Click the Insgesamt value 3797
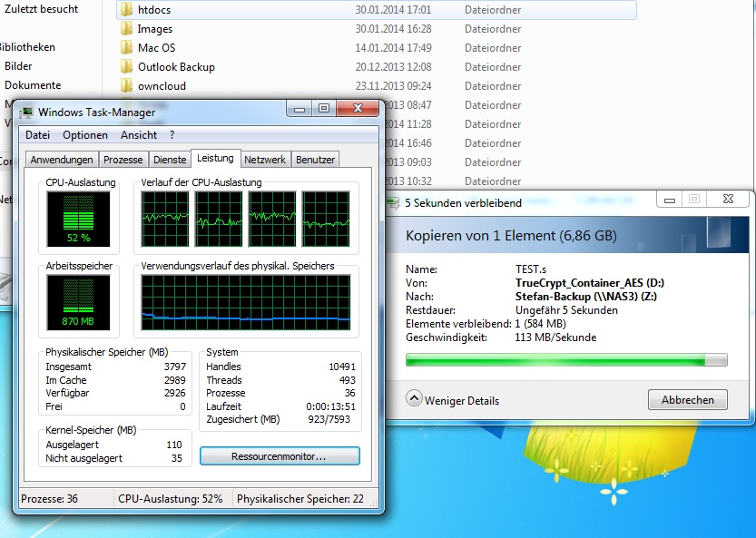This screenshot has height=538, width=756. tap(174, 367)
